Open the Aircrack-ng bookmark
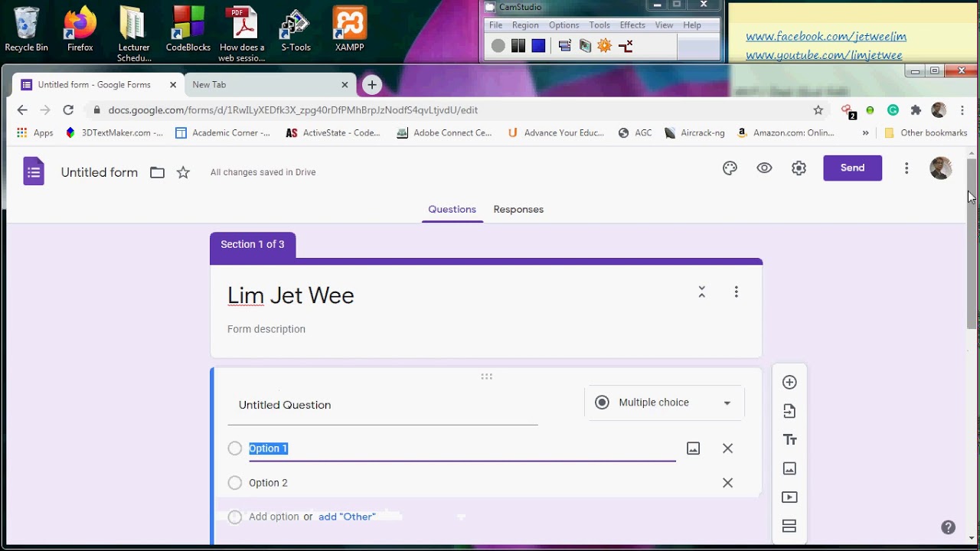 [694, 133]
